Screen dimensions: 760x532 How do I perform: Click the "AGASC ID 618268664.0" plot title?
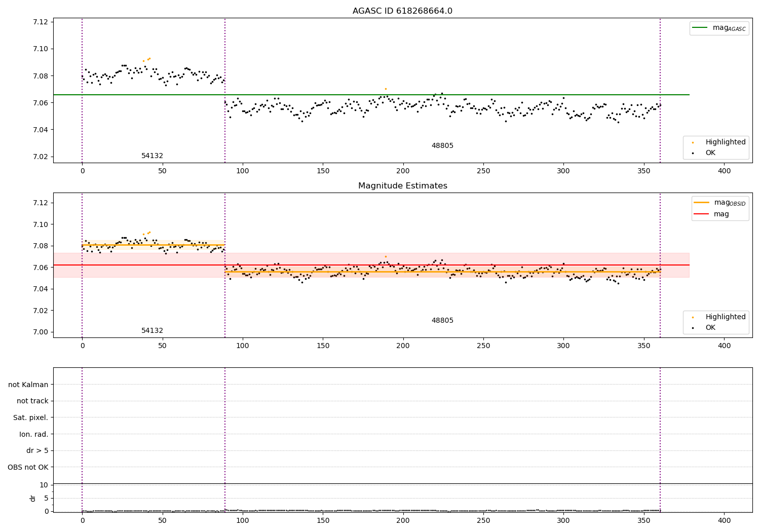point(402,11)
